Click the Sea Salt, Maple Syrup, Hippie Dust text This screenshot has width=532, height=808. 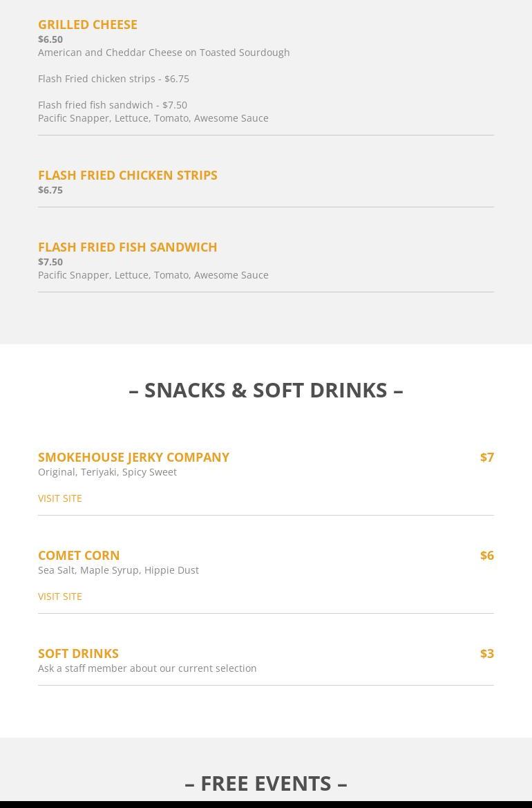(118, 570)
